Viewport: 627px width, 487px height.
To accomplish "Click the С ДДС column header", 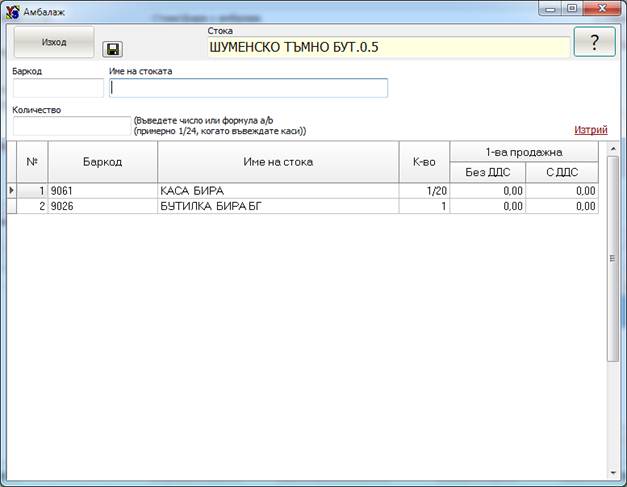I will 562,172.
